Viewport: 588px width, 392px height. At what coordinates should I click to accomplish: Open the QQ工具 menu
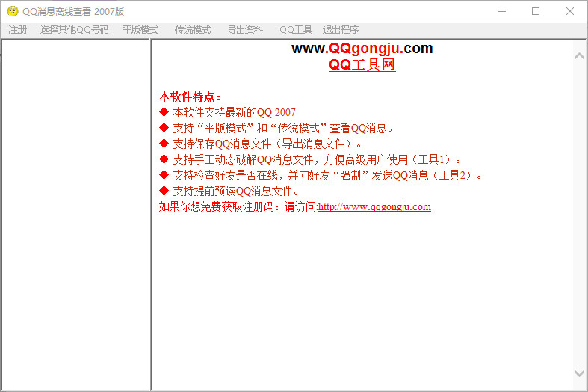click(296, 30)
